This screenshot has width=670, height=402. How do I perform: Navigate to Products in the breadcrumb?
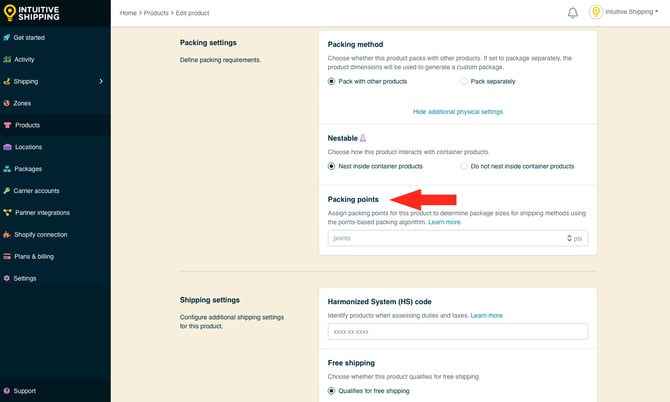click(x=159, y=13)
